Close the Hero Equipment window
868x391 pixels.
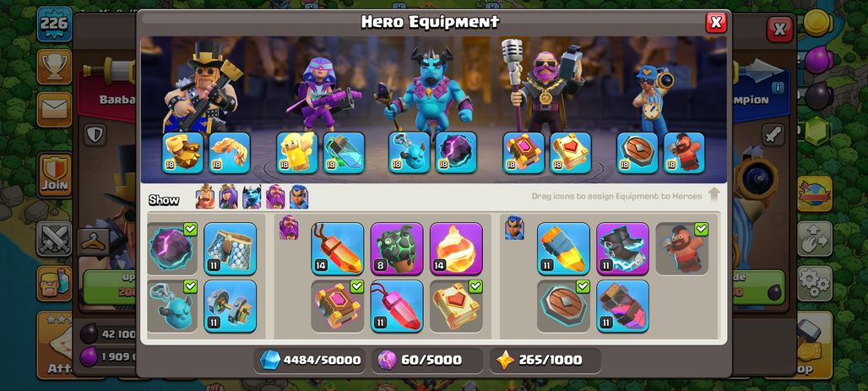[716, 22]
